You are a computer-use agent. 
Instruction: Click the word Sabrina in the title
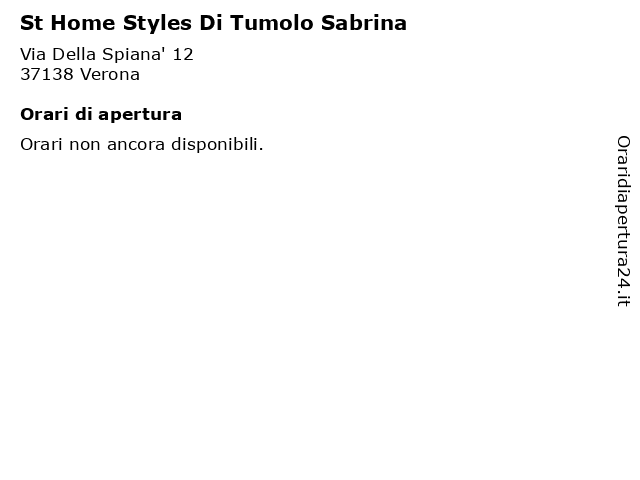[x=364, y=23]
